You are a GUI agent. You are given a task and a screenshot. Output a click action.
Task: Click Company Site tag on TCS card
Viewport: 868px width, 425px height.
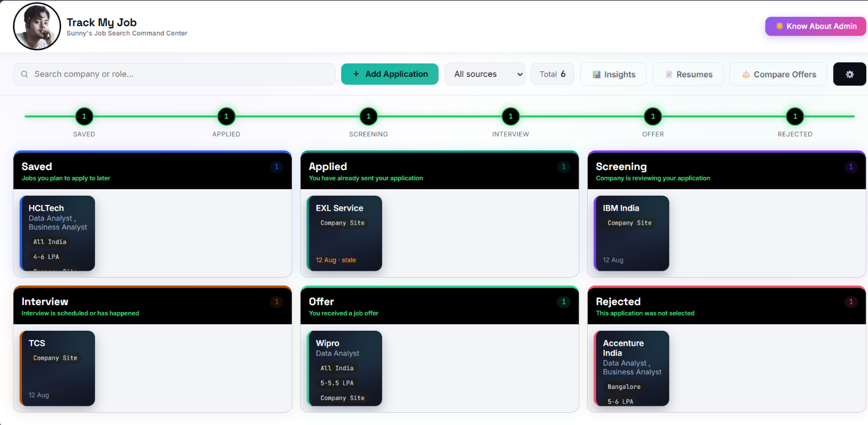[x=55, y=358]
